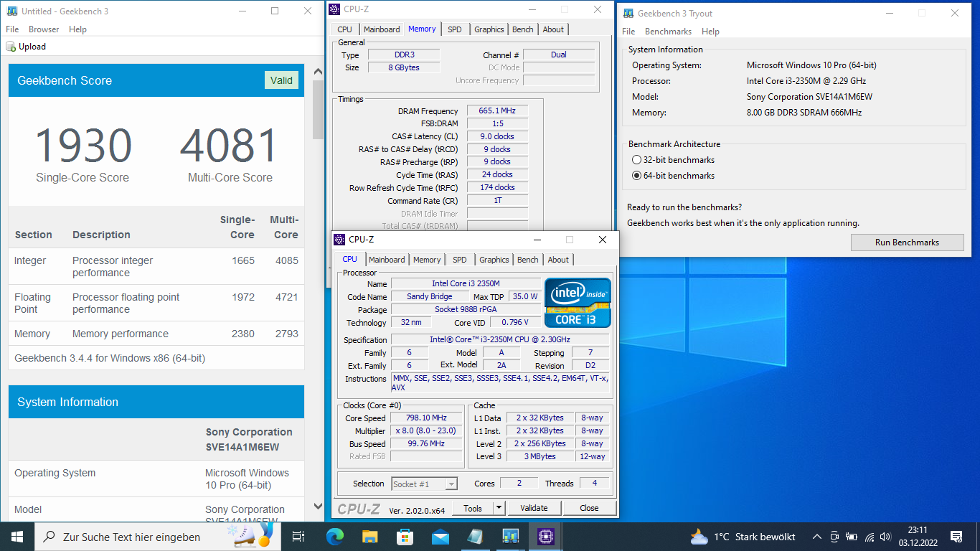Click Geekbench 3 Tryout title icon

(628, 13)
